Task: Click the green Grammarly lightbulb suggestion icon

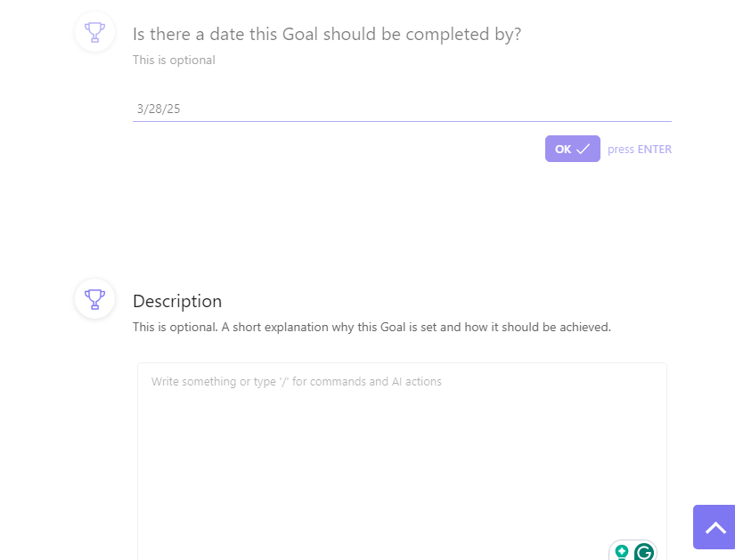Action: [x=622, y=552]
